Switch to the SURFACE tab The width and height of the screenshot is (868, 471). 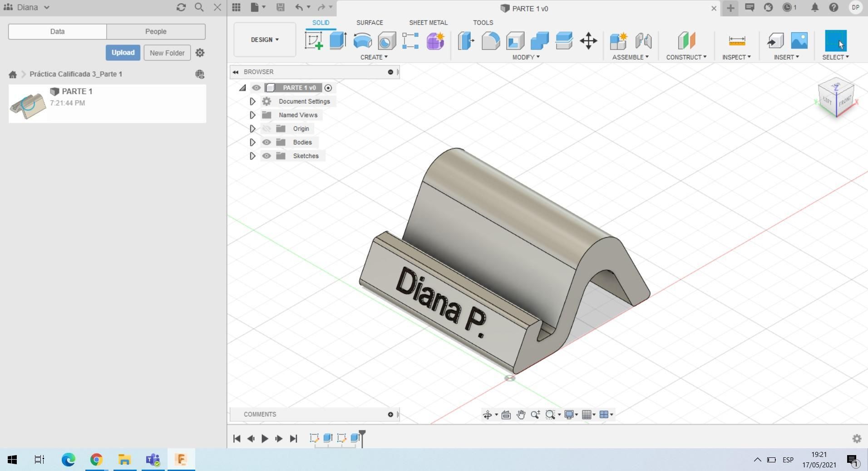coord(370,22)
